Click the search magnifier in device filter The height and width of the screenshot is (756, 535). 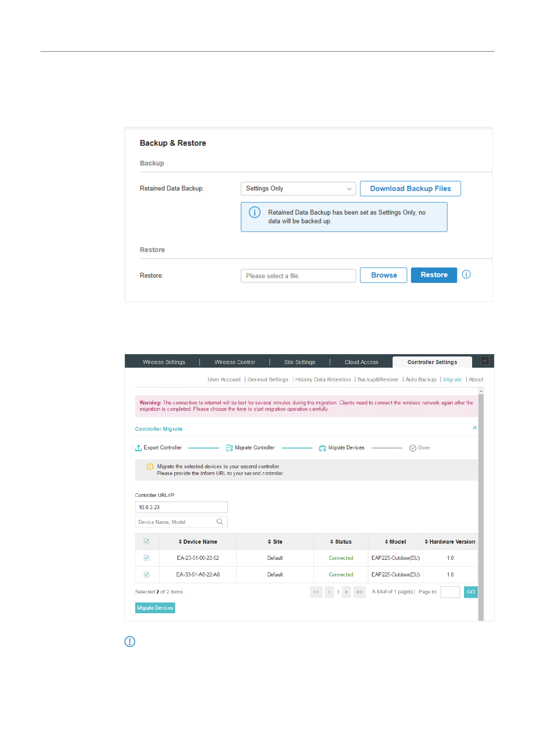tap(220, 522)
